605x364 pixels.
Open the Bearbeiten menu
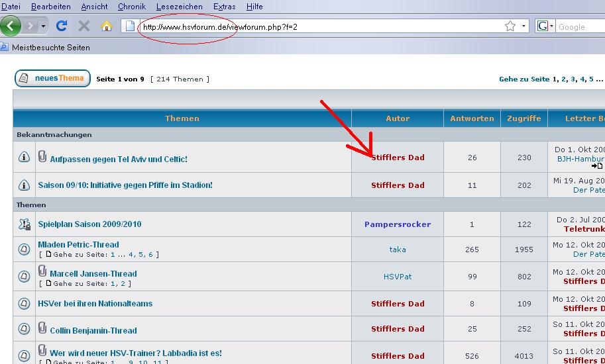(50, 7)
